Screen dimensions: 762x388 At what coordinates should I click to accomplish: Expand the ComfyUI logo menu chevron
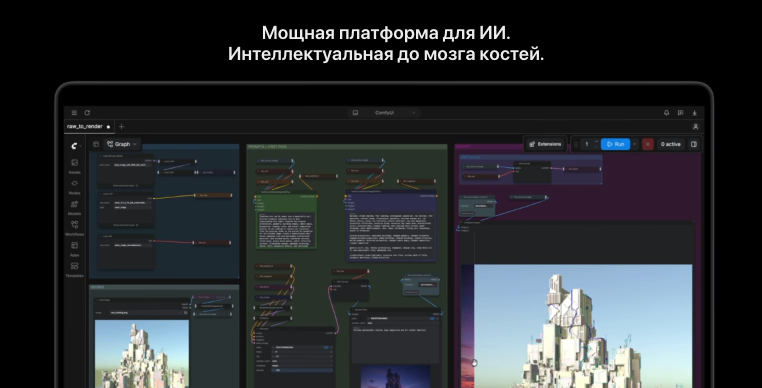(81, 146)
